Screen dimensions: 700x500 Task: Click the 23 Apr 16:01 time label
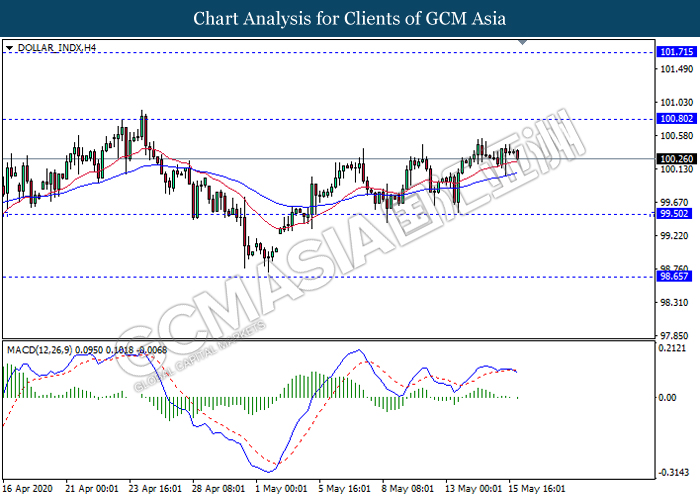pyautogui.click(x=155, y=489)
